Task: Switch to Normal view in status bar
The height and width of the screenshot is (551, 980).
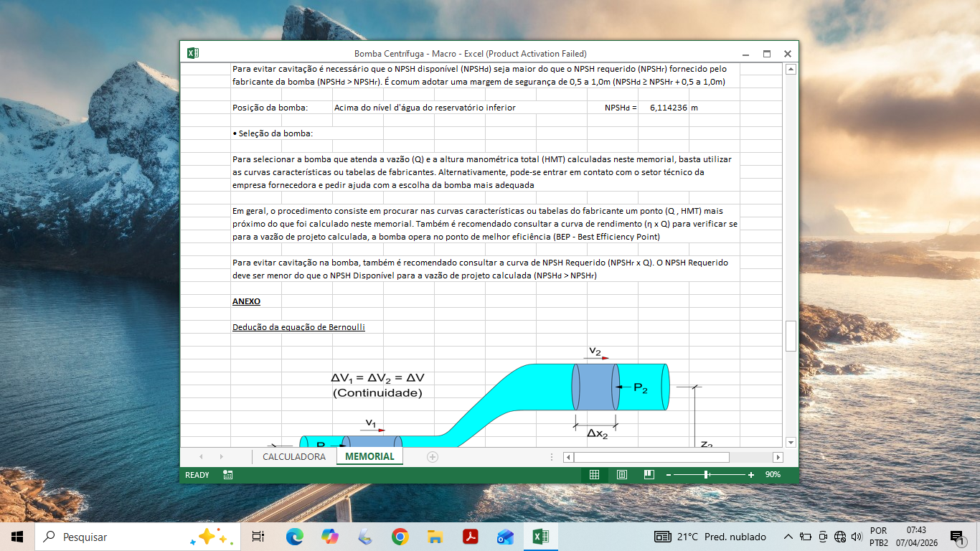Action: coord(594,474)
